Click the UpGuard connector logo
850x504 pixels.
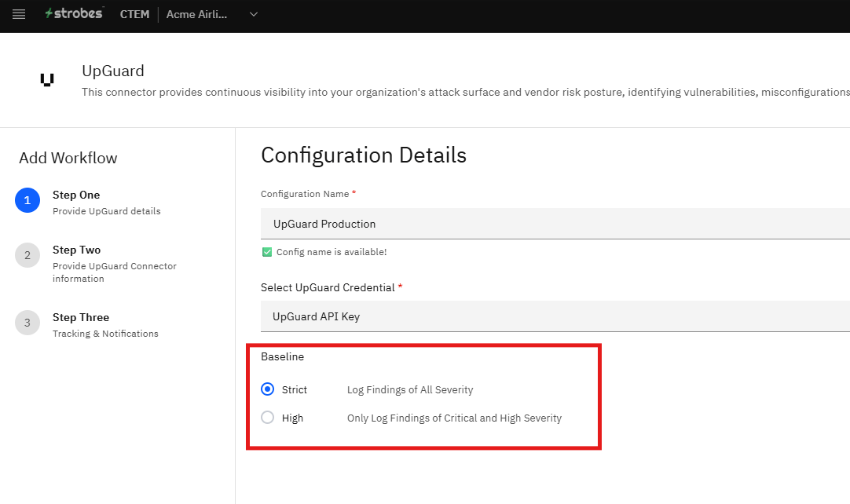(47, 80)
